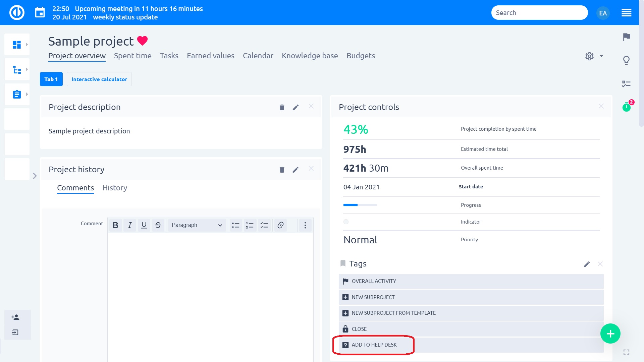Click into the Search field
The width and height of the screenshot is (644, 362).
click(539, 13)
